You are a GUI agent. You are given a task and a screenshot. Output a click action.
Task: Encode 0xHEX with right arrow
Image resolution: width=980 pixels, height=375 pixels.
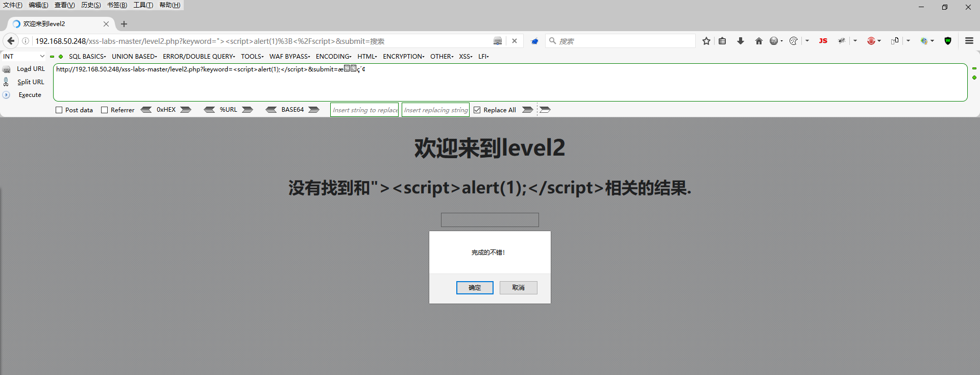[186, 110]
